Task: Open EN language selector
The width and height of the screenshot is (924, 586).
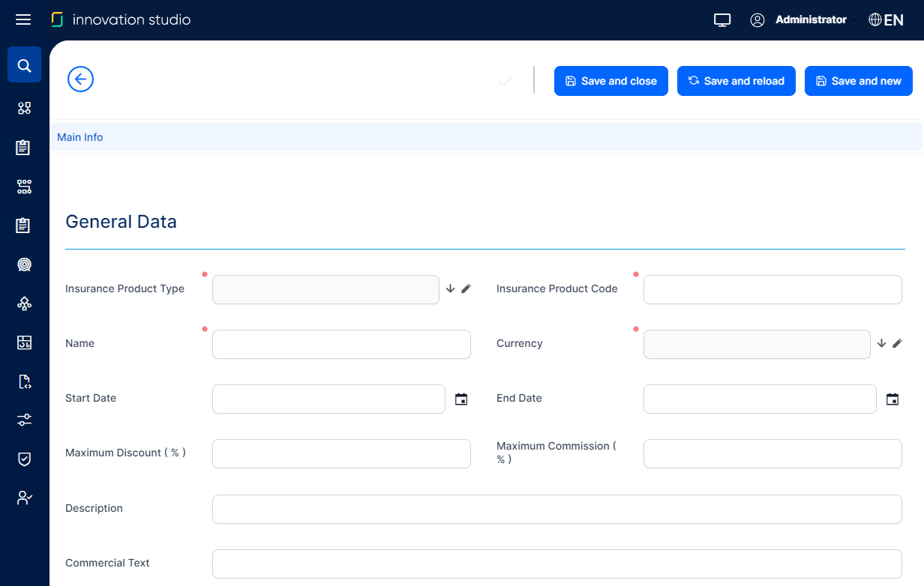Action: click(886, 20)
